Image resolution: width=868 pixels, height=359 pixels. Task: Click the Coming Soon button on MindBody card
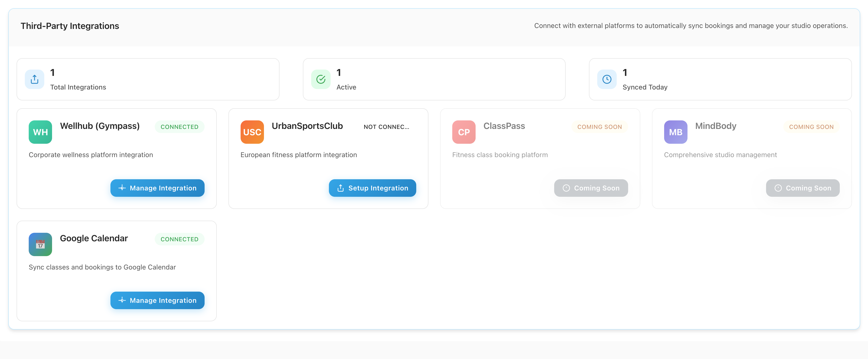[x=803, y=188]
